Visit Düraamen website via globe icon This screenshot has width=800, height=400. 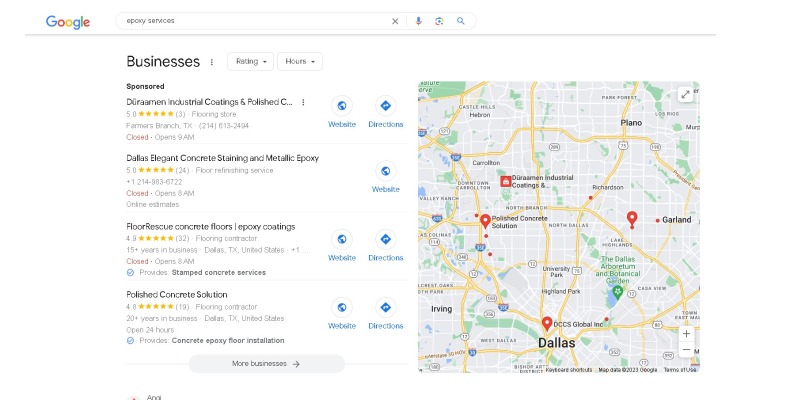point(342,106)
